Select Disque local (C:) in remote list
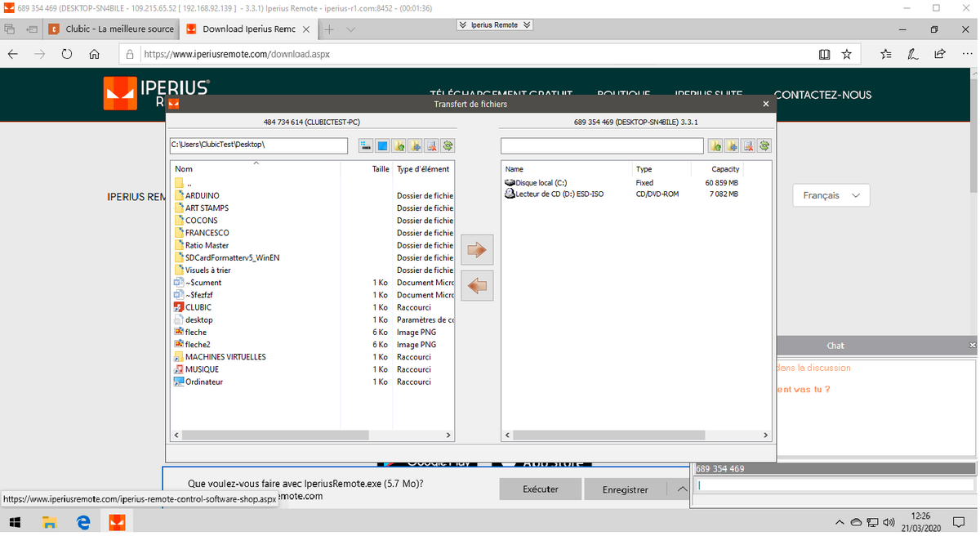The height and width of the screenshot is (536, 980). 541,183
